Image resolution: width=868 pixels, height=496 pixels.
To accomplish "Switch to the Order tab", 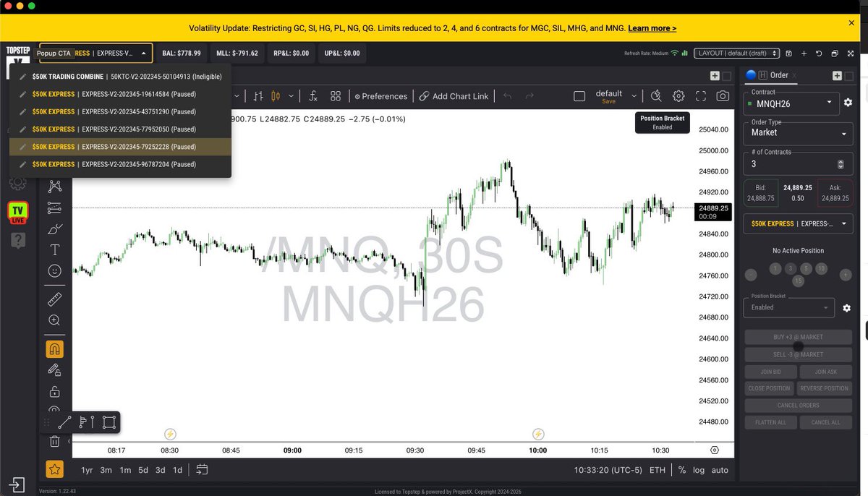I will click(779, 75).
